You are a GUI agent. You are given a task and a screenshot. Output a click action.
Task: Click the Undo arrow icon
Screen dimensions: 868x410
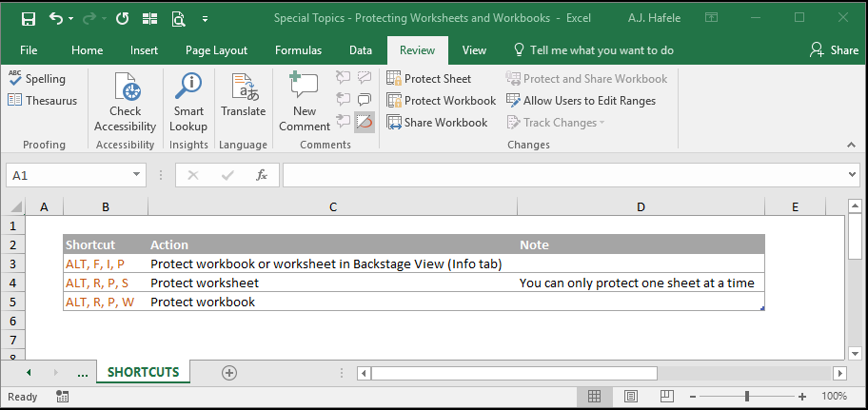click(x=56, y=18)
